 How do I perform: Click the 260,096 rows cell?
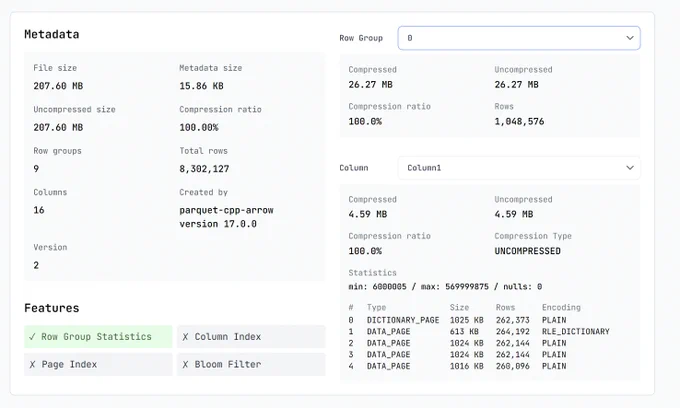coord(513,366)
